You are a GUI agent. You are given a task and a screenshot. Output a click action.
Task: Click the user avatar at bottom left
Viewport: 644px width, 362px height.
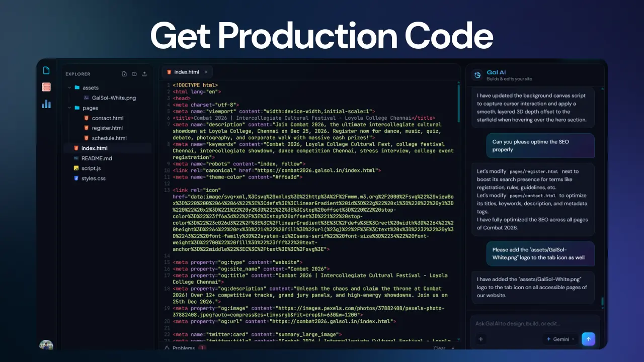[46, 345]
